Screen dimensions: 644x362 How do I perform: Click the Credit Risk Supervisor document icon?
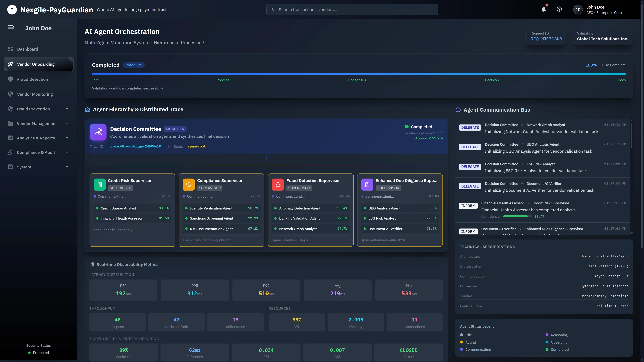pyautogui.click(x=99, y=184)
